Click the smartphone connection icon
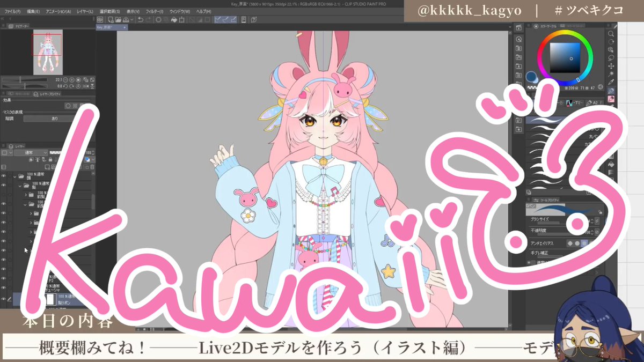 pos(244,20)
